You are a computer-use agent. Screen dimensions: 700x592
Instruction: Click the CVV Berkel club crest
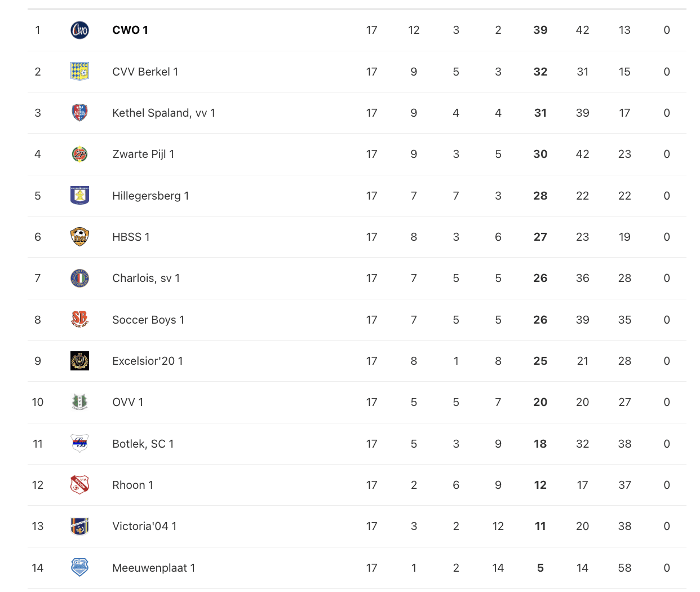[79, 72]
